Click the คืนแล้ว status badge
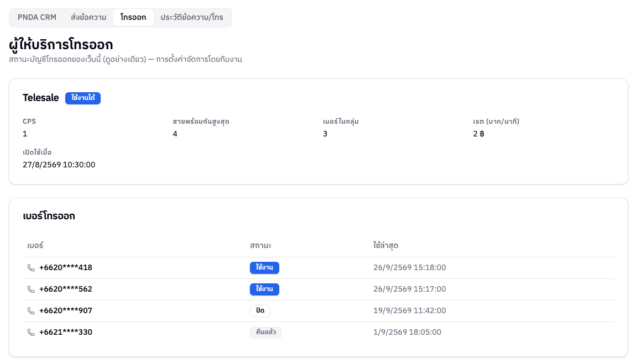This screenshot has width=637, height=364. click(x=265, y=333)
